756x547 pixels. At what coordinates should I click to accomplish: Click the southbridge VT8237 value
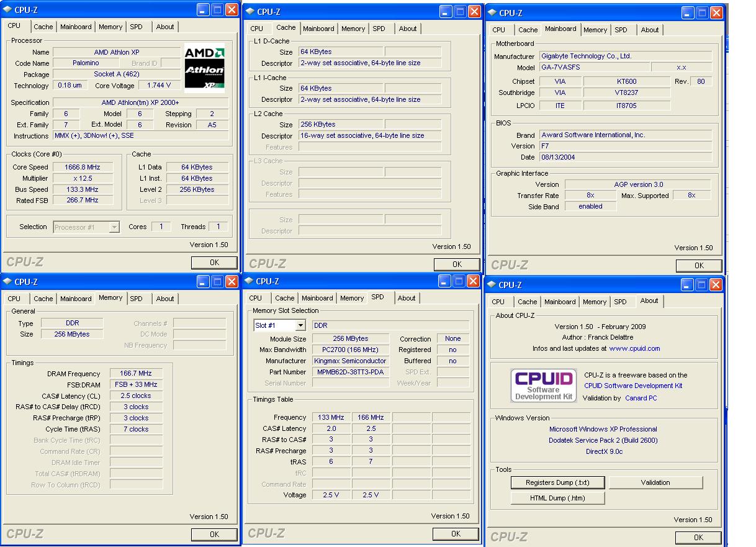627,93
